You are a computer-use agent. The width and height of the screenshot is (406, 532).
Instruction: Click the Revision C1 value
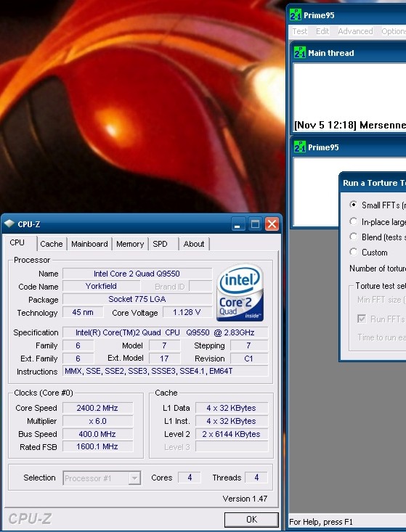click(249, 359)
